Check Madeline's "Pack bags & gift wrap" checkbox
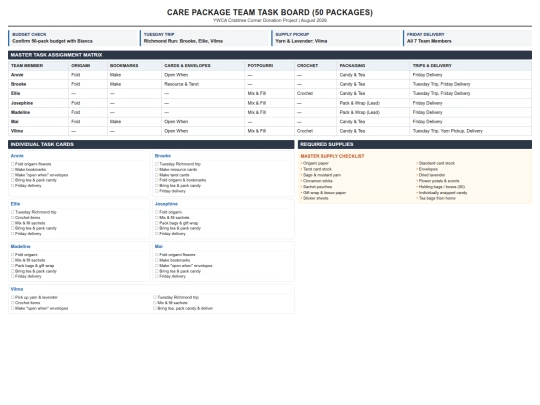The width and height of the screenshot is (540, 405). tap(12, 266)
